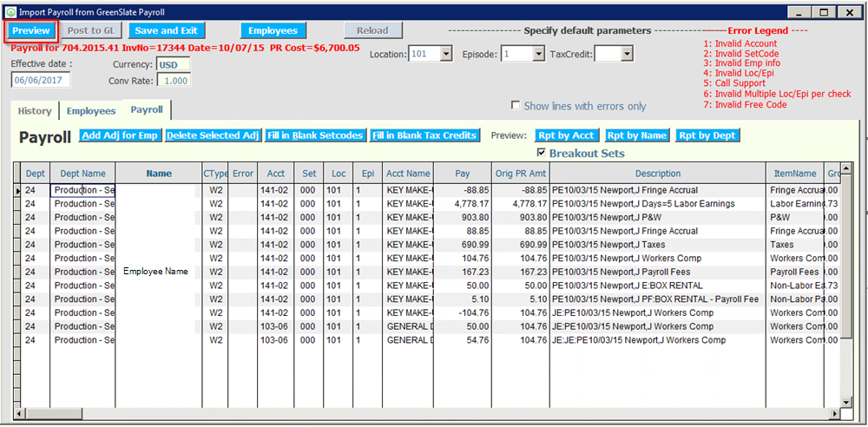This screenshot has width=868, height=427.
Task: Click the ItemName column header
Action: click(x=795, y=174)
